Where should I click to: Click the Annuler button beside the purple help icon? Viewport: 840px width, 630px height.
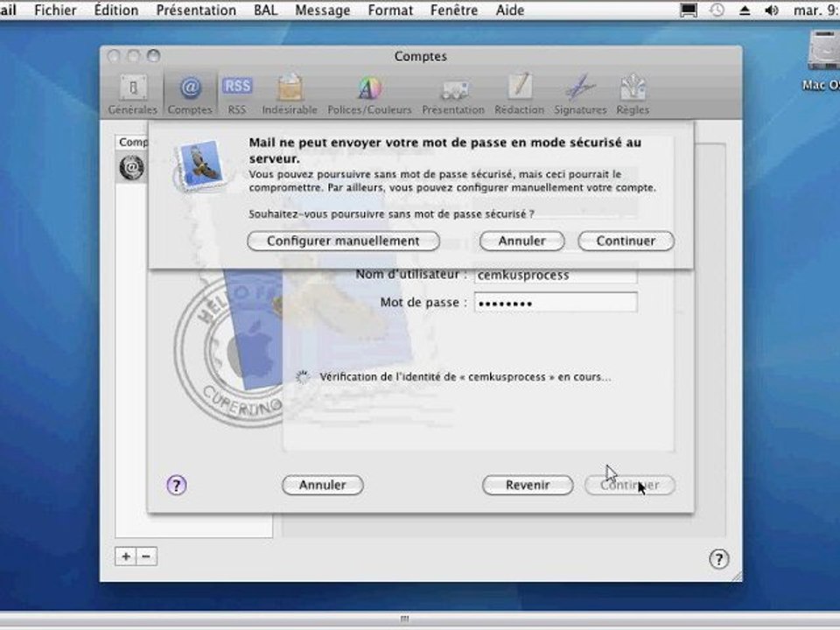323,486
